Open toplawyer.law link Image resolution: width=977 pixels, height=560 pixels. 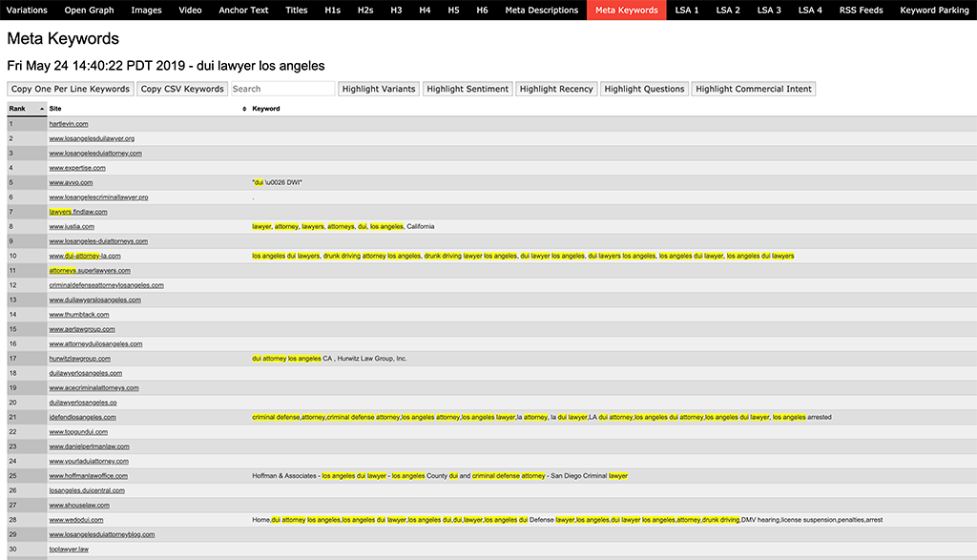pos(69,549)
